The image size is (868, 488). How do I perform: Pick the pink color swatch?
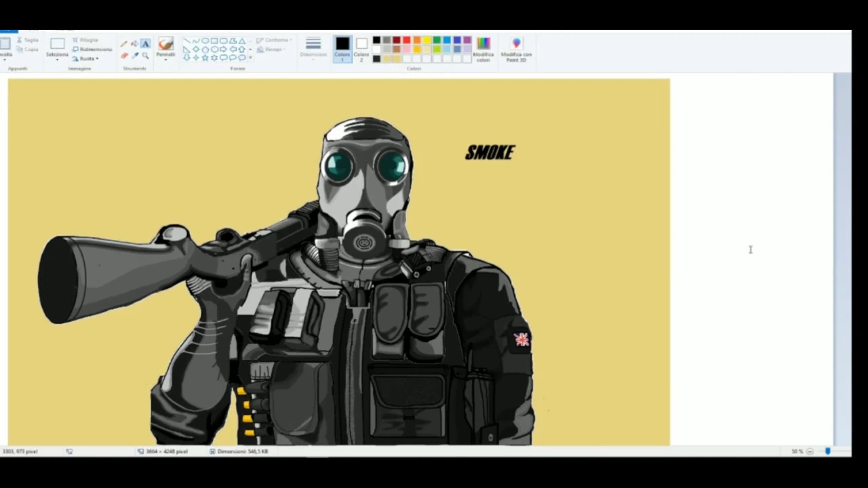point(407,49)
